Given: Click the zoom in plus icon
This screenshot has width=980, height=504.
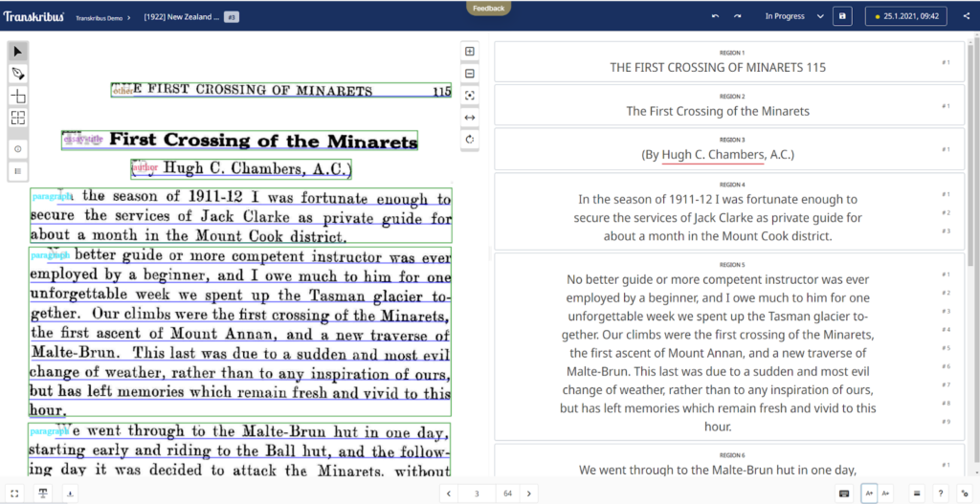Looking at the screenshot, I should (470, 52).
